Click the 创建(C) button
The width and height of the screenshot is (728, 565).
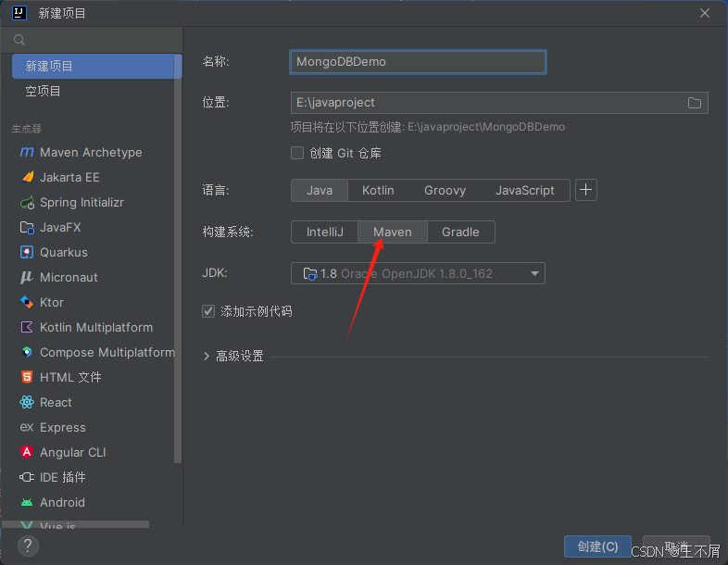click(x=597, y=546)
